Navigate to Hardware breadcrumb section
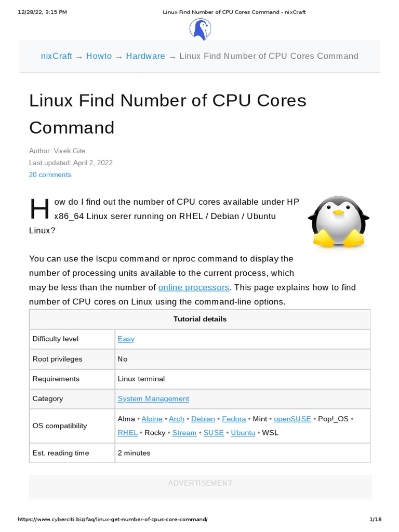399x532 pixels. [x=145, y=56]
